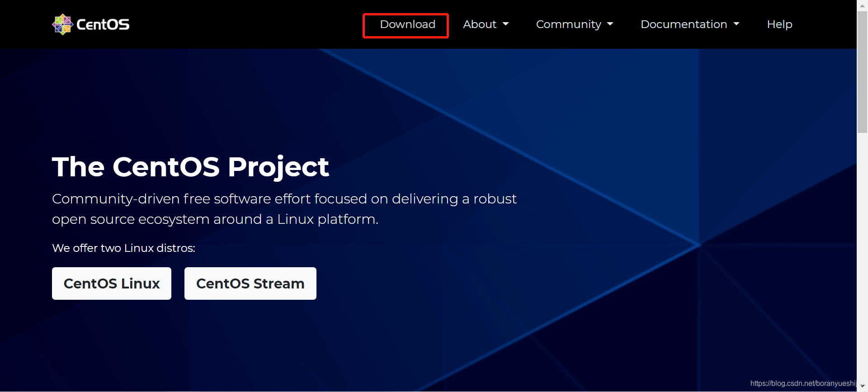Expand the Documentation dropdown menu
This screenshot has width=868, height=392.
click(690, 24)
